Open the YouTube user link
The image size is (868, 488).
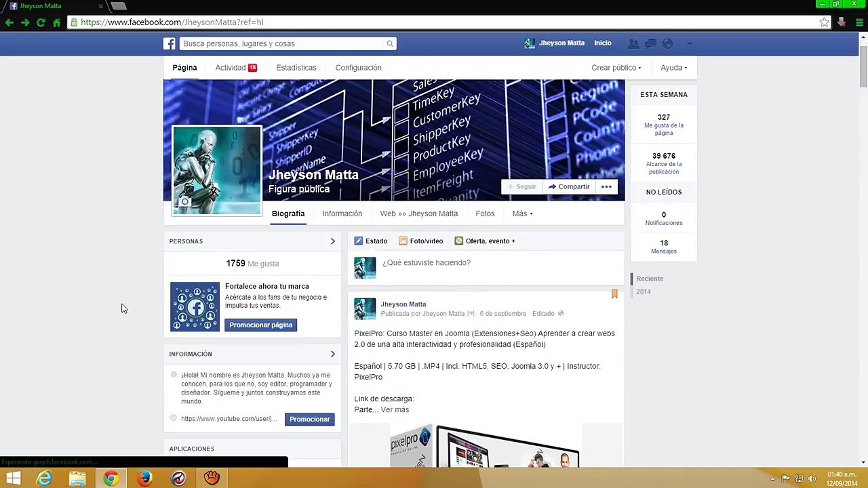click(229, 419)
